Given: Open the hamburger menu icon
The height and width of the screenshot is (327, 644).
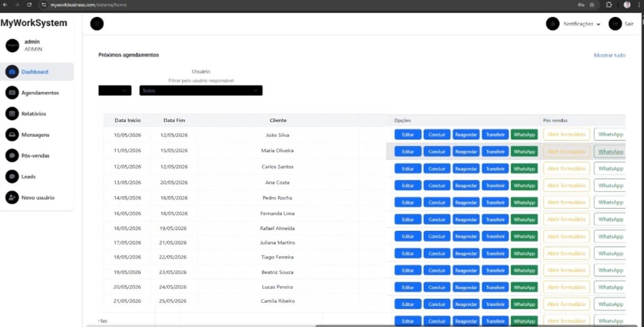Looking at the screenshot, I should pos(97,24).
